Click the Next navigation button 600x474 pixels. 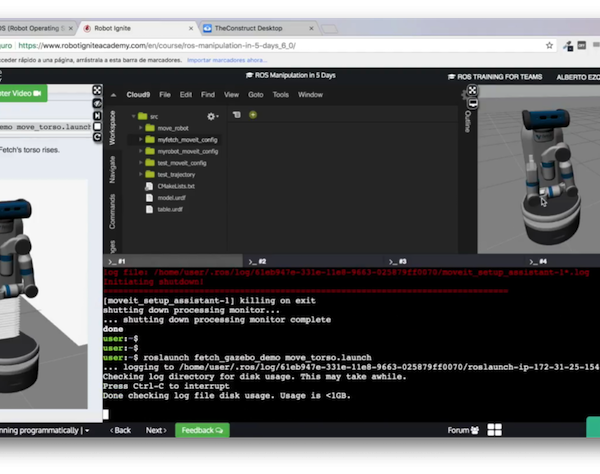pos(156,430)
